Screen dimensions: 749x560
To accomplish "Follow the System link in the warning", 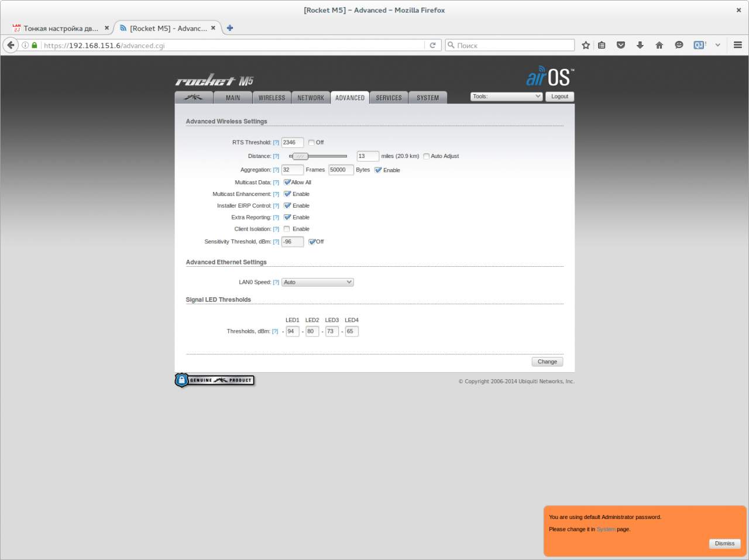I will pos(606,530).
